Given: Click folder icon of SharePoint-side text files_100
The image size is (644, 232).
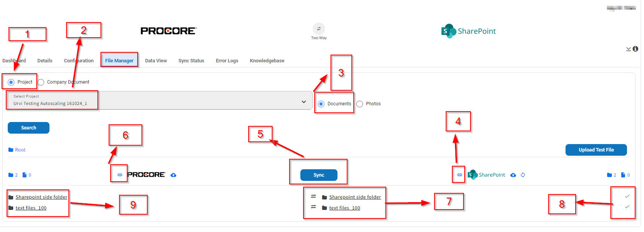Looking at the screenshot, I should [x=325, y=208].
